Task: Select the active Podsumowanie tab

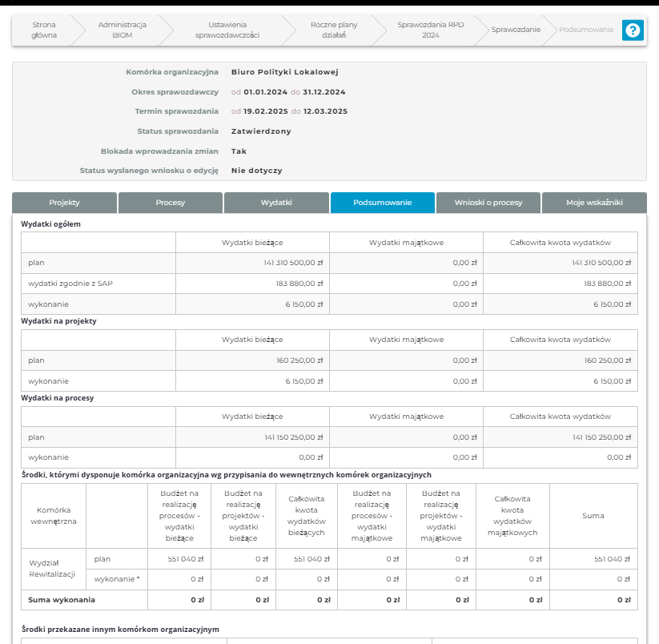Action: (x=382, y=203)
